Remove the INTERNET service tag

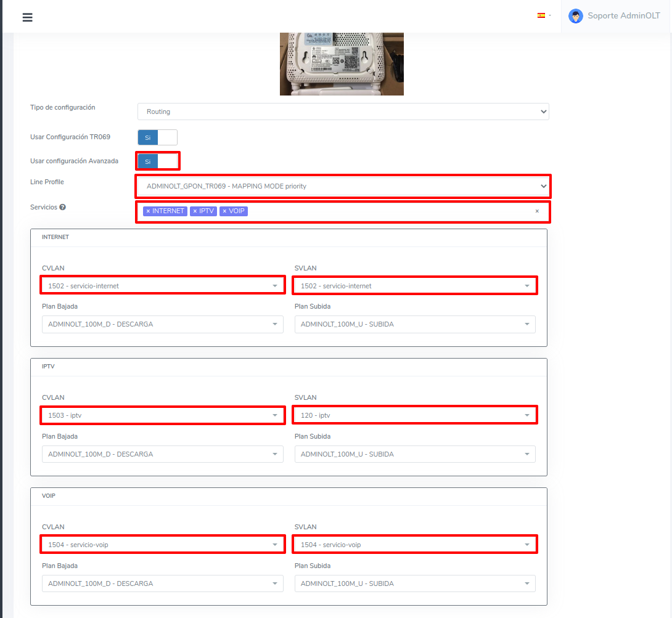coord(148,211)
